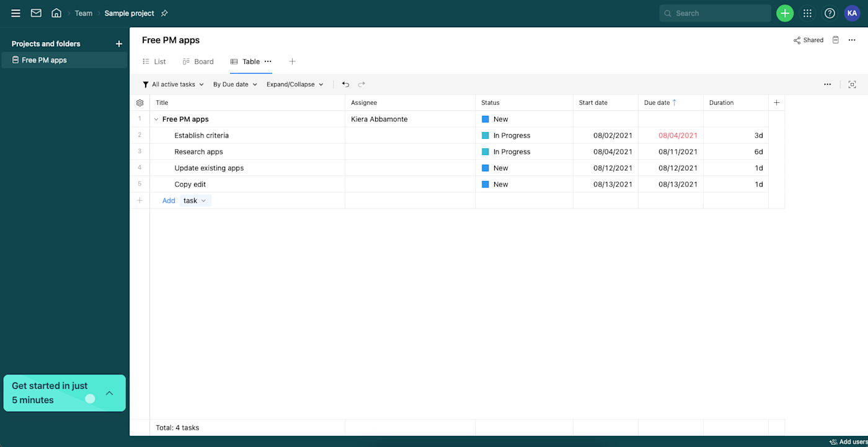Select the Copy edit task

pos(190,184)
